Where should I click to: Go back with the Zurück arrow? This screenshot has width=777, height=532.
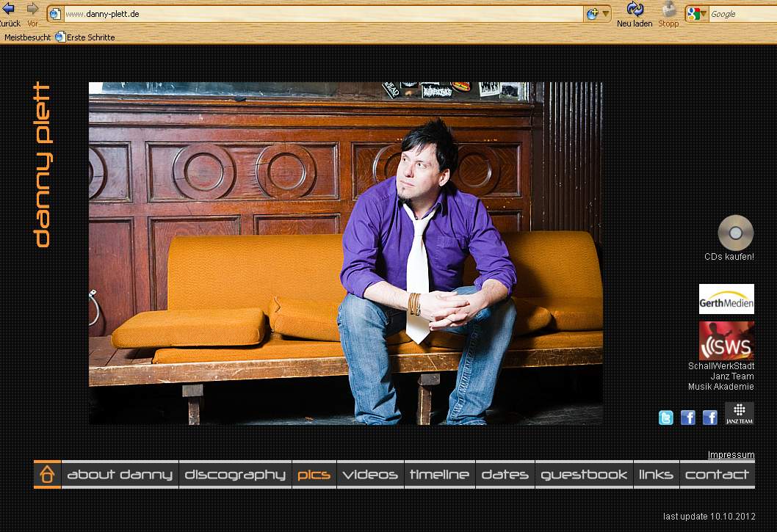point(8,8)
